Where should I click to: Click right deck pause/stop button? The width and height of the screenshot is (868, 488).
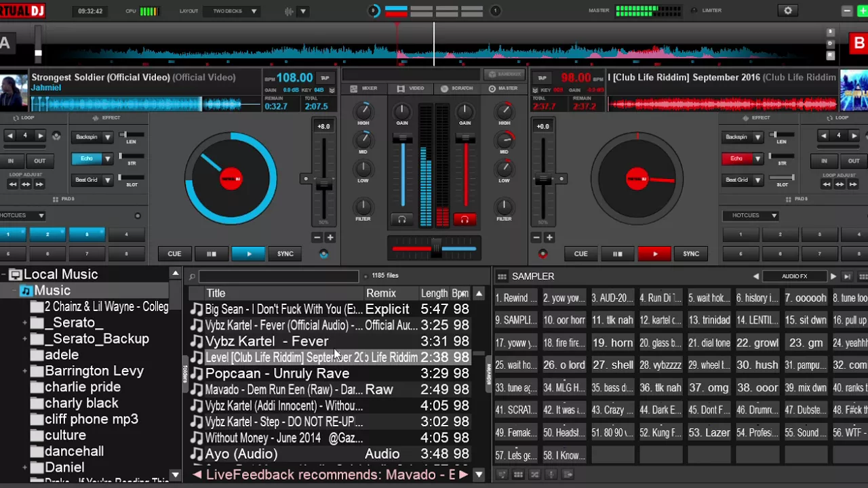pyautogui.click(x=617, y=254)
